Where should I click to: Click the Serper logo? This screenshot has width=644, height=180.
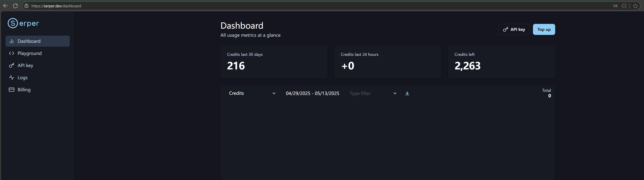click(x=23, y=23)
